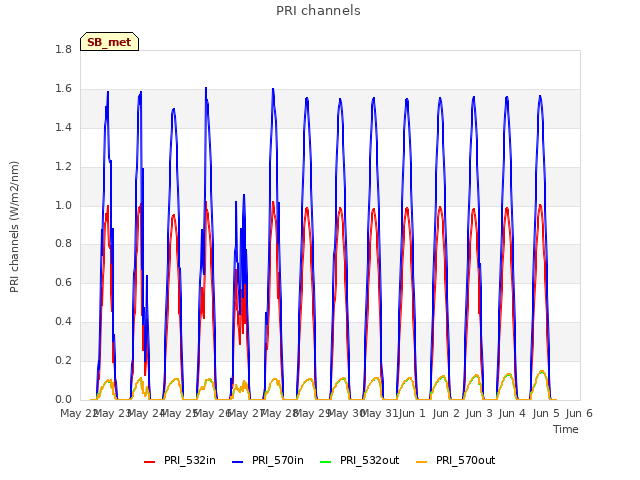Click the 0.8 y-axis tick label

pos(63,244)
